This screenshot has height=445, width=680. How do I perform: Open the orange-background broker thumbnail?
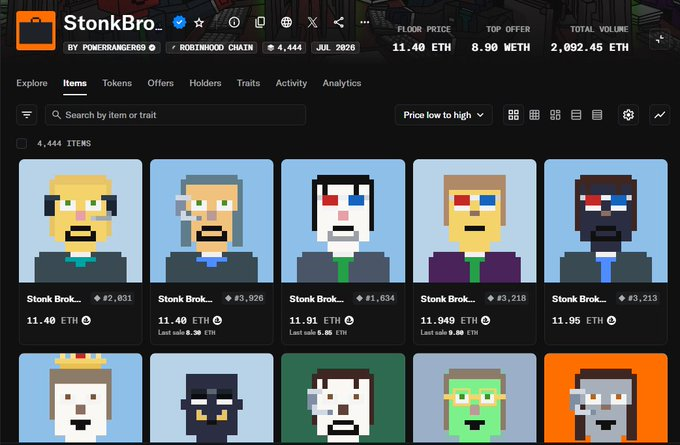(606, 398)
